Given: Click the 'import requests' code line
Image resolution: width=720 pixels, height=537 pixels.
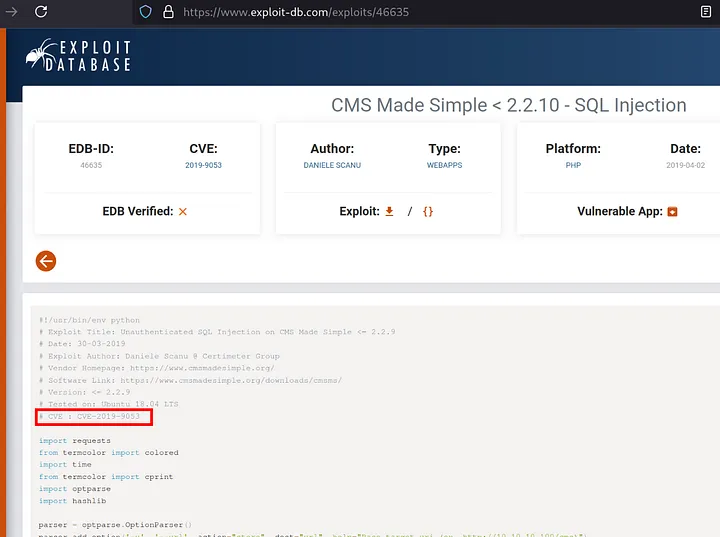Looking at the screenshot, I should tap(74, 441).
